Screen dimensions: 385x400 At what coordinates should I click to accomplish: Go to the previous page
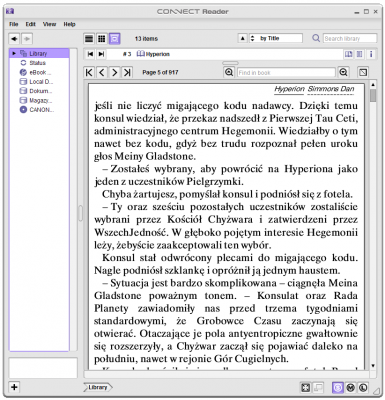point(102,72)
